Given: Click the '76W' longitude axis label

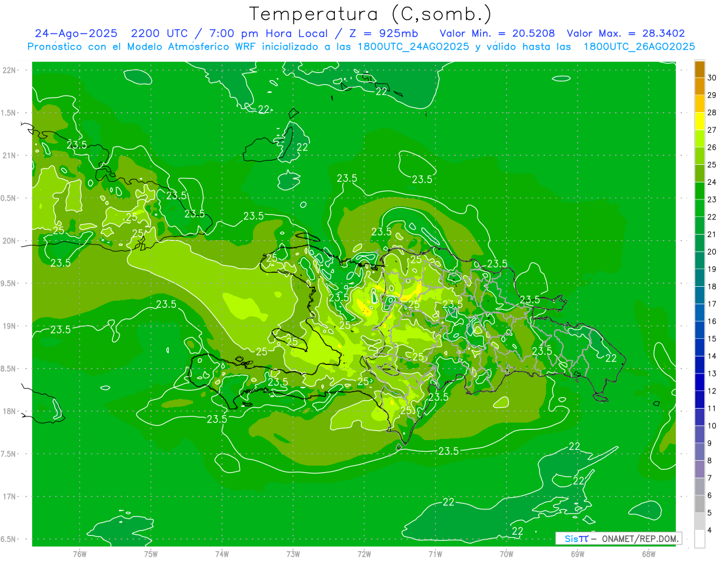Looking at the screenshot, I should tap(79, 554).
